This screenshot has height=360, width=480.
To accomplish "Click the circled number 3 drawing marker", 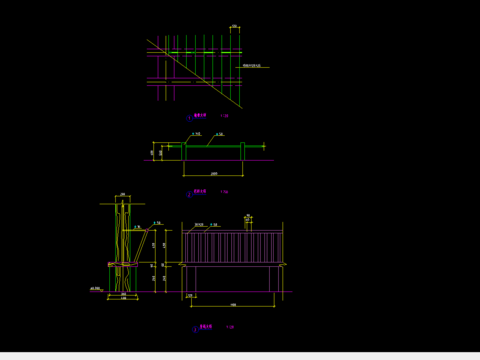I will tap(195, 329).
